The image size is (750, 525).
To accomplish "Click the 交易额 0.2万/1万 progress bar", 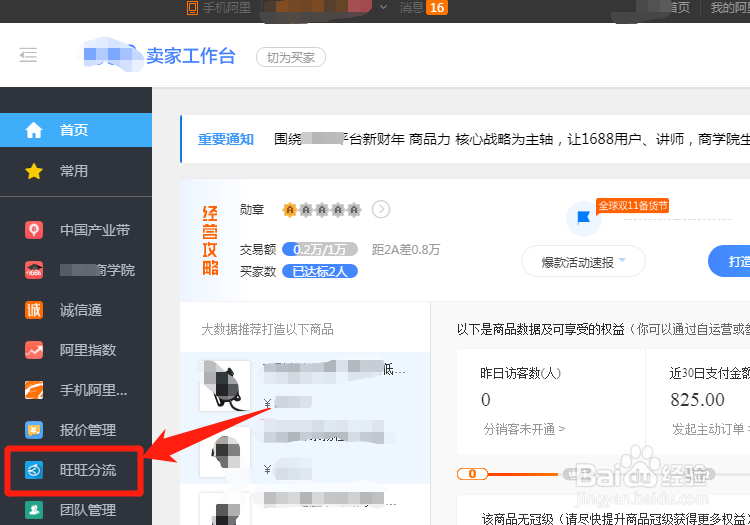I will coord(320,249).
